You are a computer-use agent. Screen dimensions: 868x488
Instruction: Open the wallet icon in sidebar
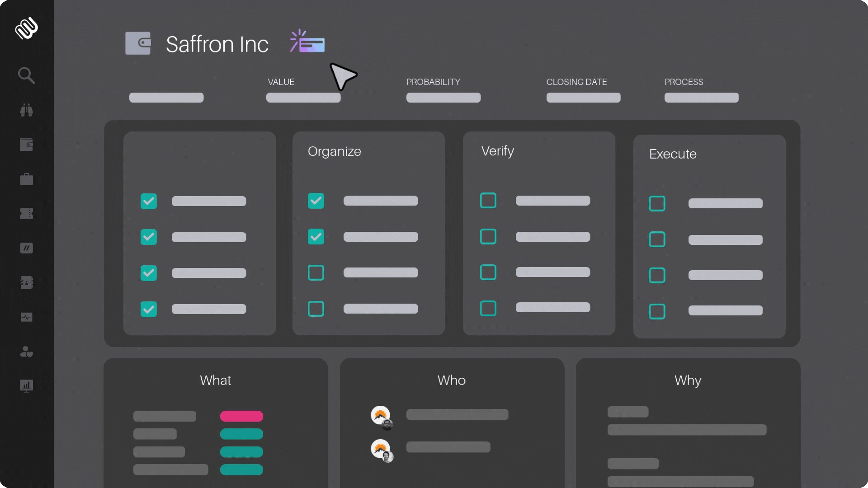pyautogui.click(x=26, y=145)
